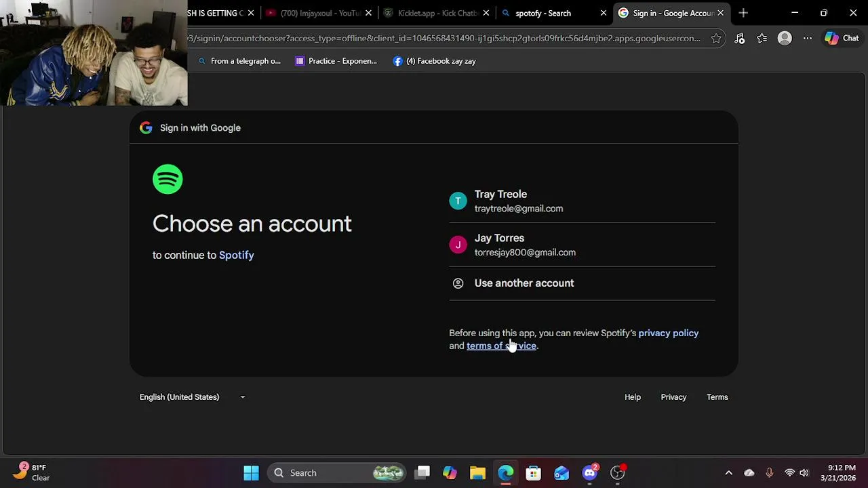Image resolution: width=868 pixels, height=488 pixels.
Task: Add this page to favorites star icon
Action: pyautogui.click(x=716, y=39)
